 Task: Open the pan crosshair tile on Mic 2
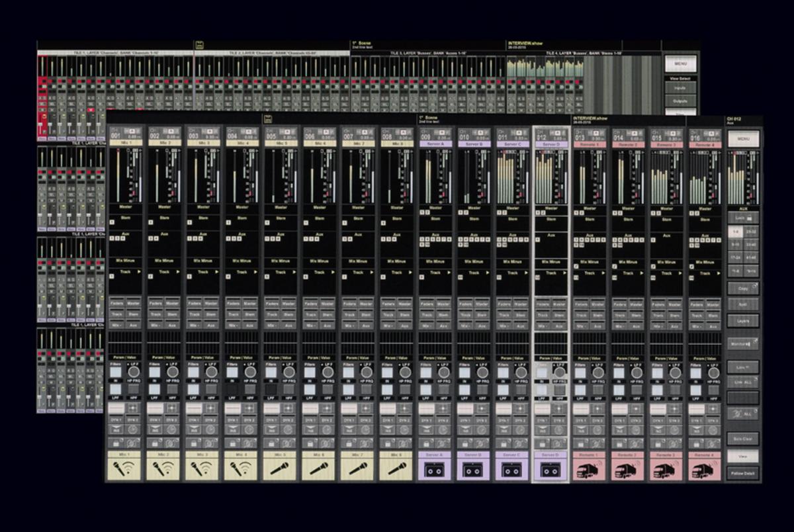tap(171, 408)
